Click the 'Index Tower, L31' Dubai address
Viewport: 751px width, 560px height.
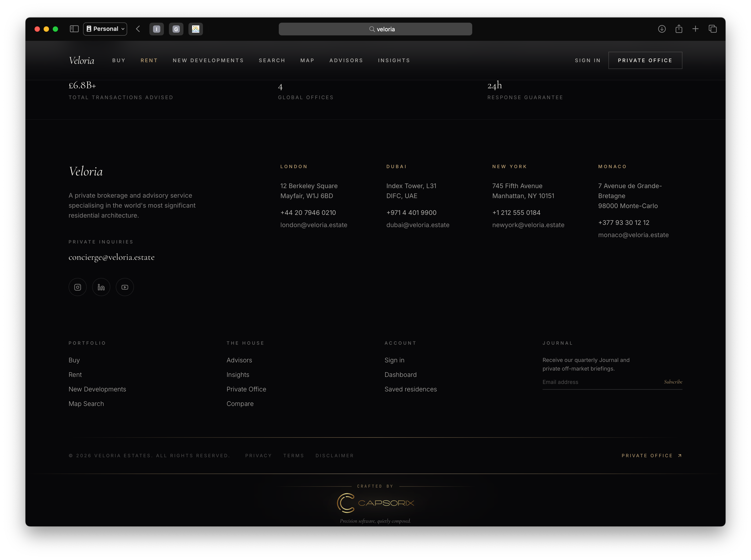coord(411,186)
